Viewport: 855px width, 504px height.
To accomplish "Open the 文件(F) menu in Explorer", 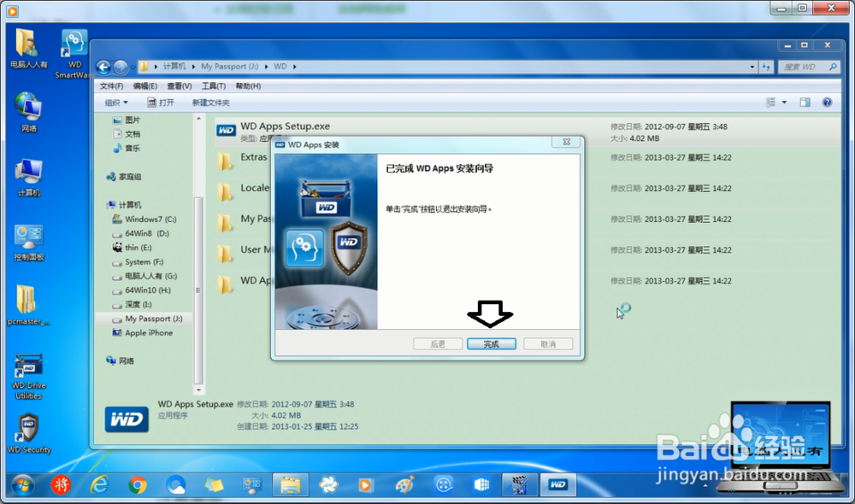I will click(111, 86).
